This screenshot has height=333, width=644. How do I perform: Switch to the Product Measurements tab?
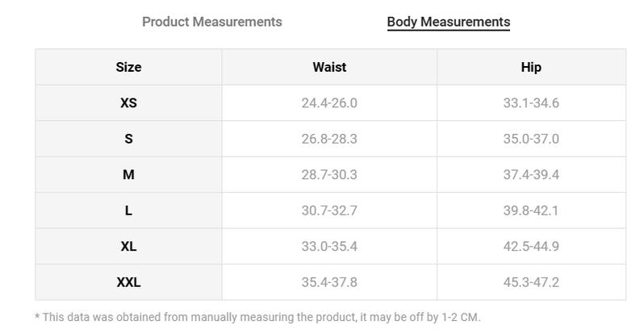[x=212, y=22]
